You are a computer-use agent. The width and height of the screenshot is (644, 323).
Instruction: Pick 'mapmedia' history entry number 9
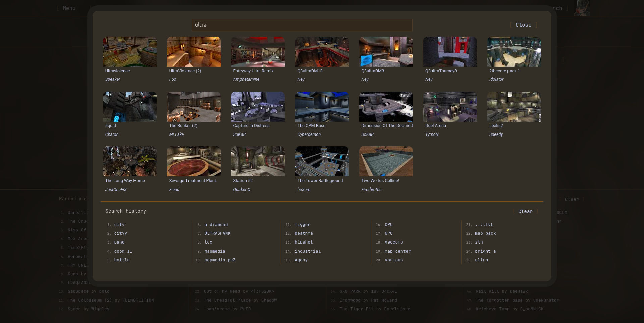click(215, 251)
